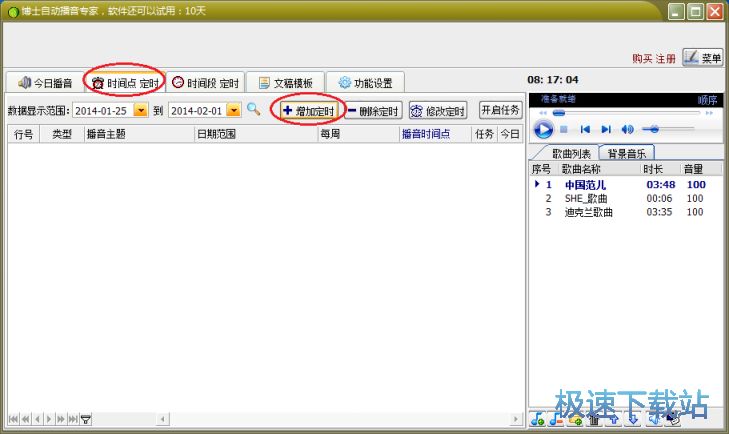The height and width of the screenshot is (434, 729).
Task: Go to next page in grid navigator
Action: click(x=61, y=419)
